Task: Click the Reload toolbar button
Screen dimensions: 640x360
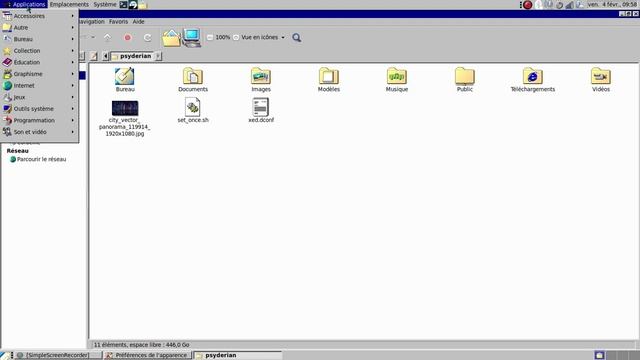Action: [x=147, y=38]
